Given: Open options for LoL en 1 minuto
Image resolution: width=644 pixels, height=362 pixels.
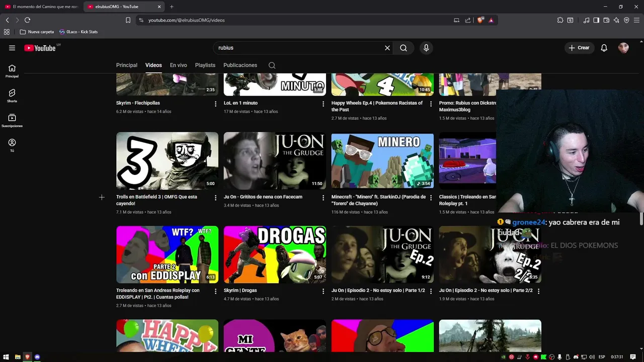Looking at the screenshot, I should (x=324, y=104).
